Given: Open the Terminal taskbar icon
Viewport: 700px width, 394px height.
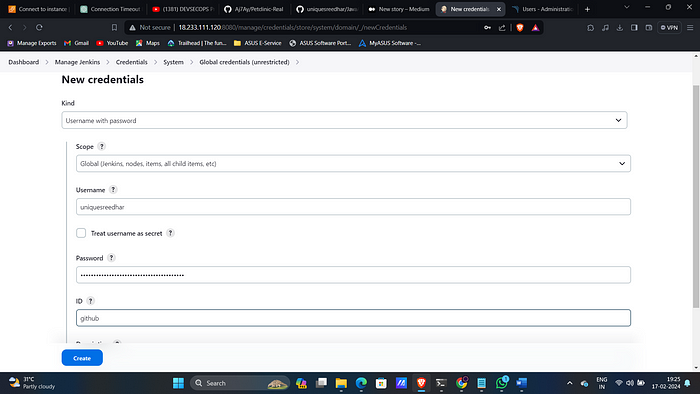Looking at the screenshot, I should [x=441, y=383].
